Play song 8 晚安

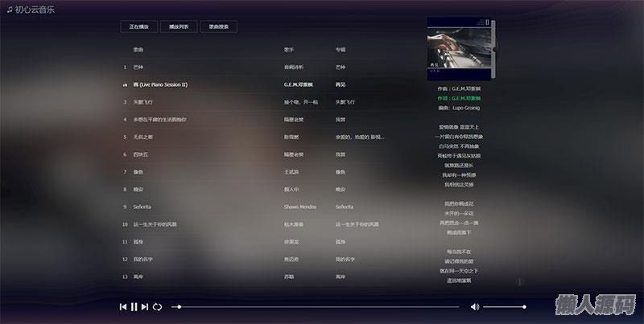[x=138, y=190]
